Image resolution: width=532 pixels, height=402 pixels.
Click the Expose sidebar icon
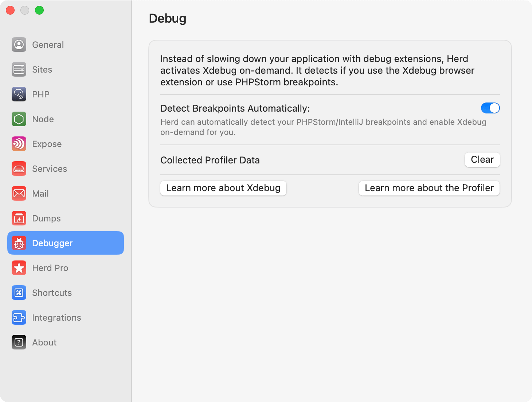pos(19,144)
